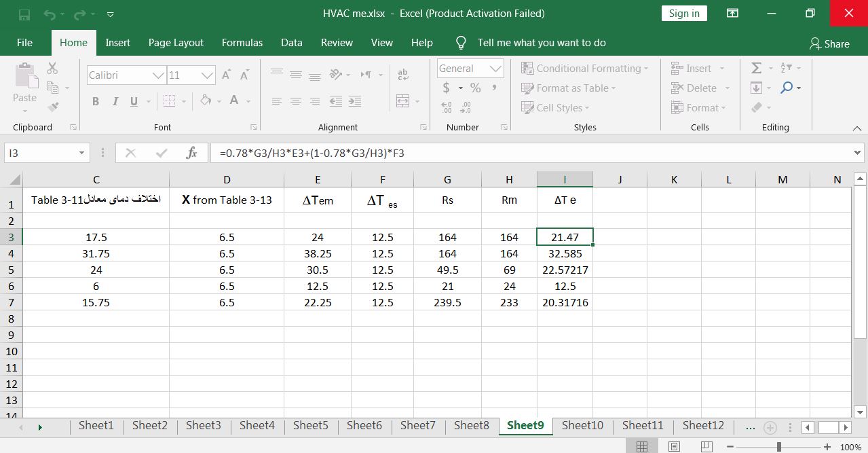The image size is (868, 453).
Task: Switch to the Formulas ribbon tab
Action: pyautogui.click(x=242, y=42)
